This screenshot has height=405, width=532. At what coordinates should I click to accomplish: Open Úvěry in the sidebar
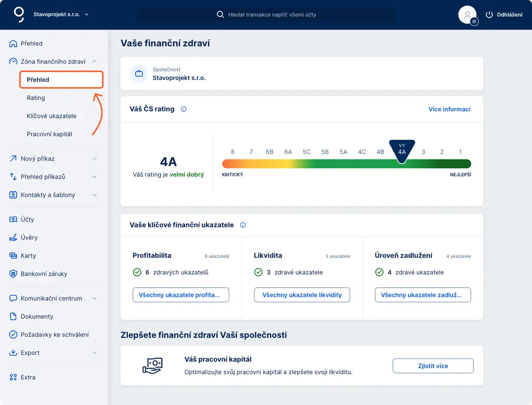[x=29, y=237]
